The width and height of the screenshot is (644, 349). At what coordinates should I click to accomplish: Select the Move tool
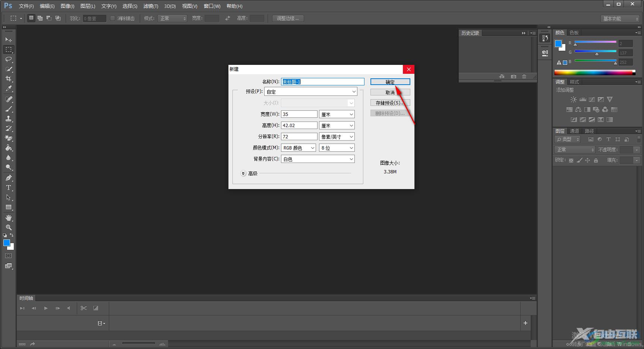[9, 40]
